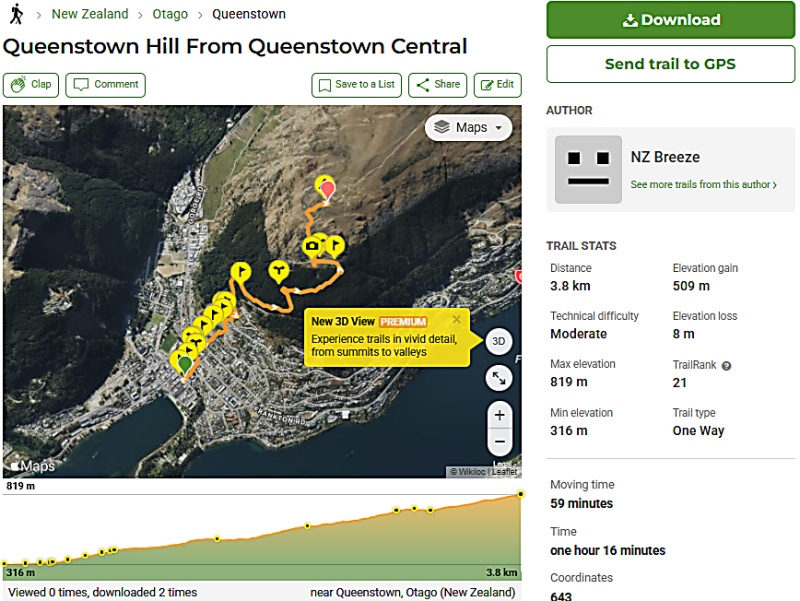Click the red trail end marker
The height and width of the screenshot is (601, 800).
325,187
